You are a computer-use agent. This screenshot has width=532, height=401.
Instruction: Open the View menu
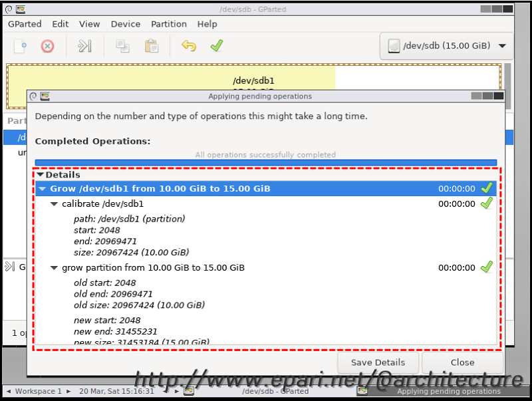point(90,24)
